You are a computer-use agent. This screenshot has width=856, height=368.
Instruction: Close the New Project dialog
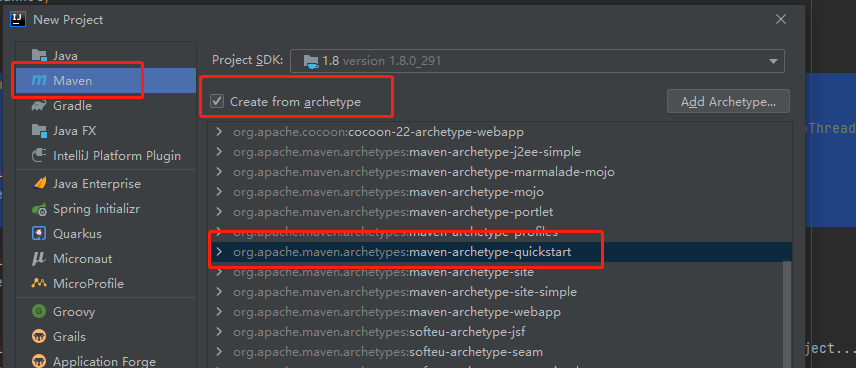[x=781, y=20]
